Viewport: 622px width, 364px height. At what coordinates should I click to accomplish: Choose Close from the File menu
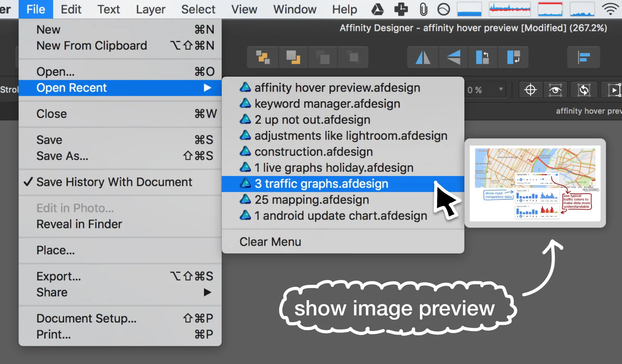[x=120, y=114]
